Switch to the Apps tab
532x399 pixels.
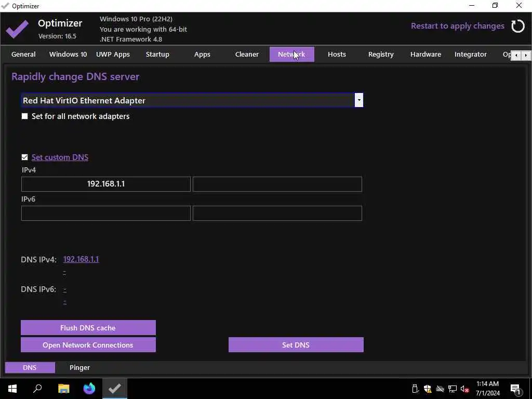coord(202,54)
